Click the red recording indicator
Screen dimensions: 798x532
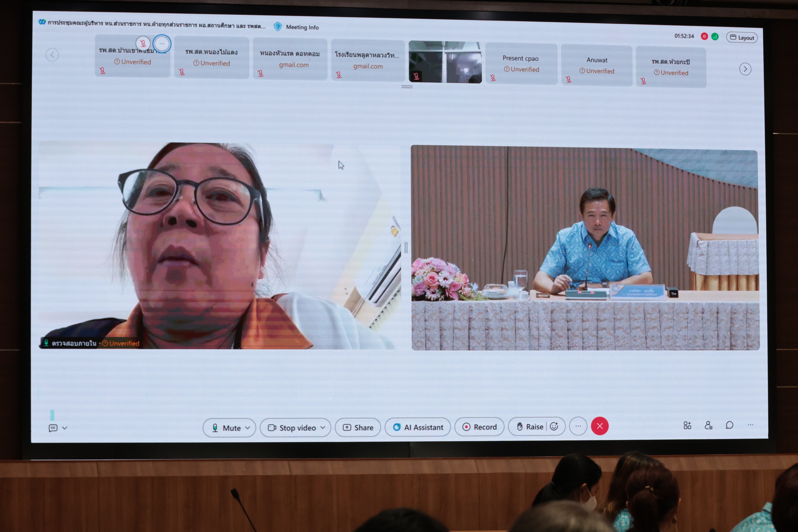(x=704, y=36)
